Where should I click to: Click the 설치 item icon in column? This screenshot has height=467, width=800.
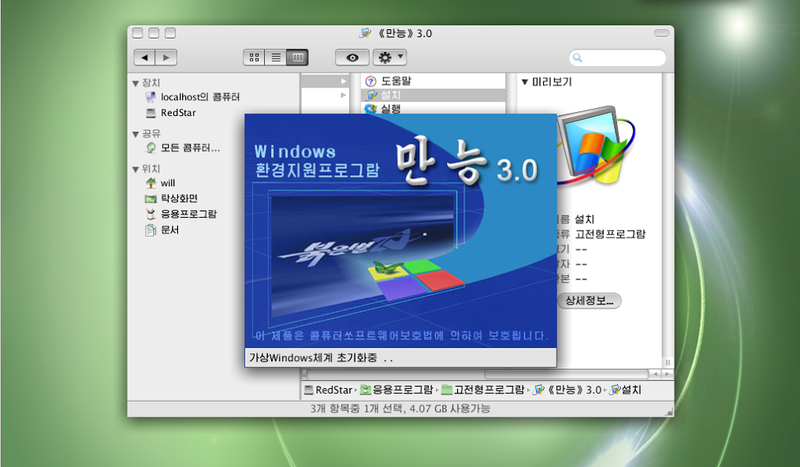pyautogui.click(x=371, y=95)
